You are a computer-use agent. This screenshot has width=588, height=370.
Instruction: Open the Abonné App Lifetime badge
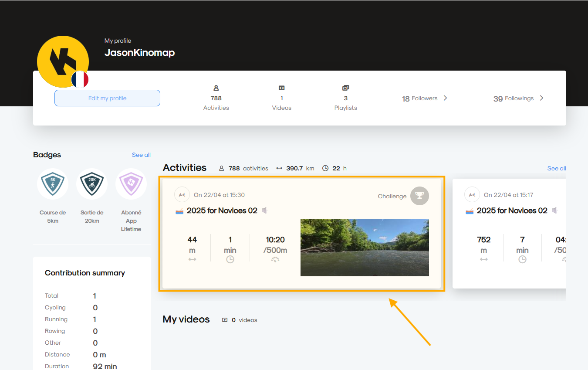(x=131, y=184)
